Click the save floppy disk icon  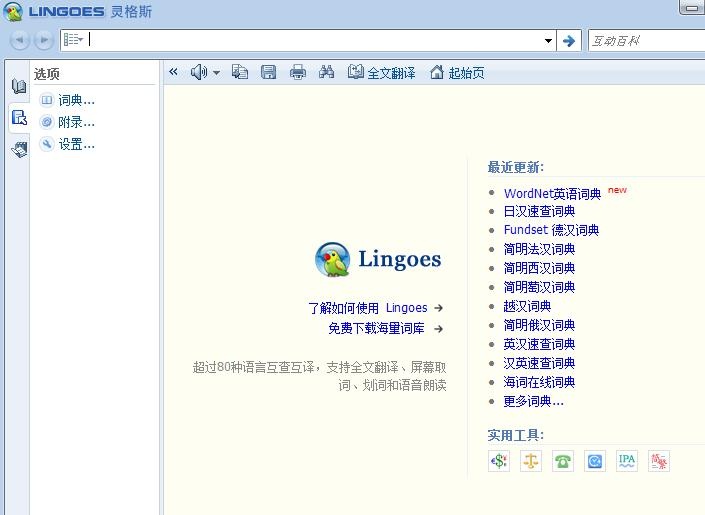[268, 72]
